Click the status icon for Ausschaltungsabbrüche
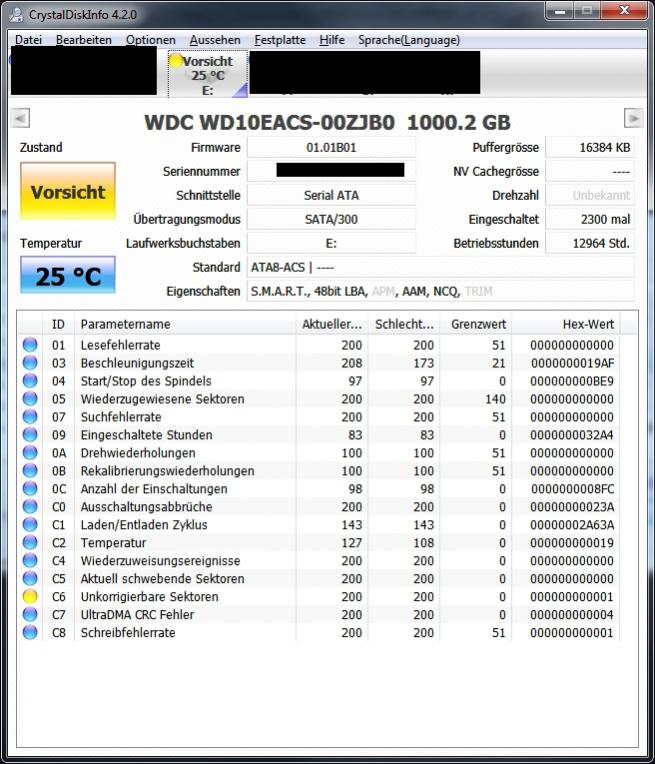655x764 pixels. pyautogui.click(x=30, y=507)
